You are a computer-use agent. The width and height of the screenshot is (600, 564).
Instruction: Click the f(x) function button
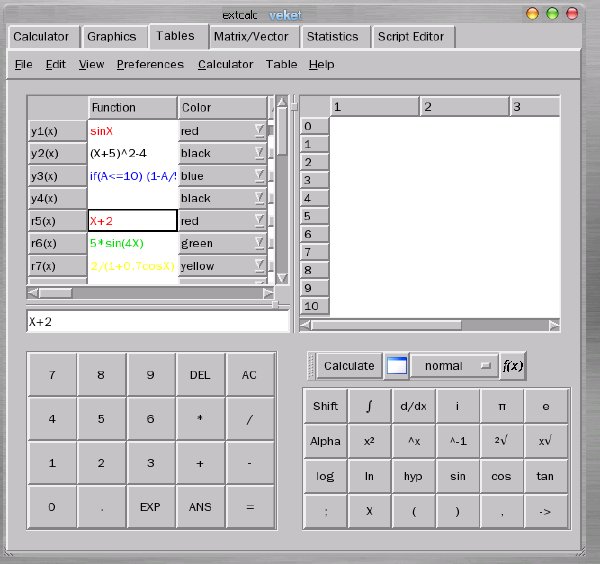tap(513, 366)
